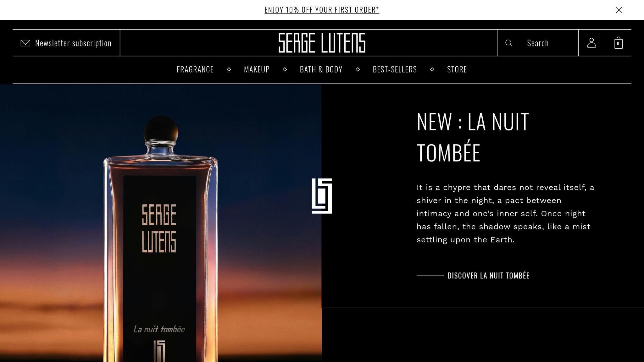Click the search magnifier icon
644x362 pixels.
(x=509, y=43)
